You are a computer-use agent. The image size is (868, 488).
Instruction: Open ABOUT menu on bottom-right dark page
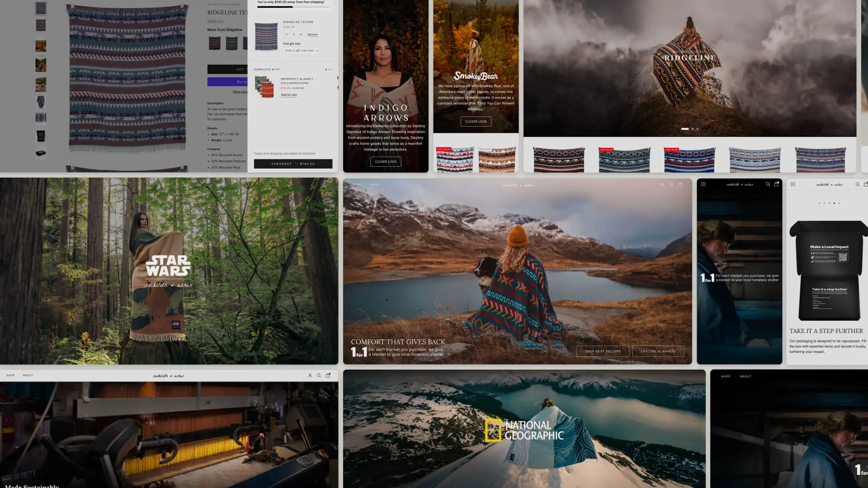(x=745, y=376)
